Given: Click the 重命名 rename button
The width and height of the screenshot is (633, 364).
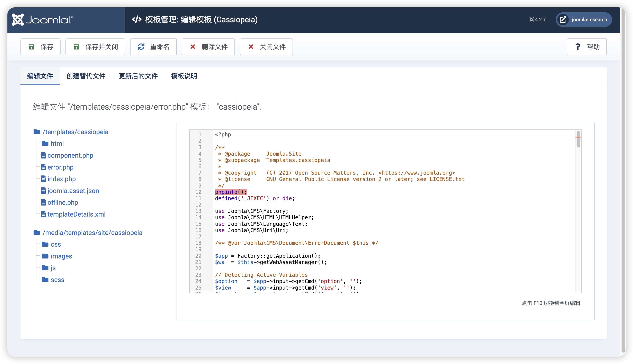Looking at the screenshot, I should [x=153, y=47].
